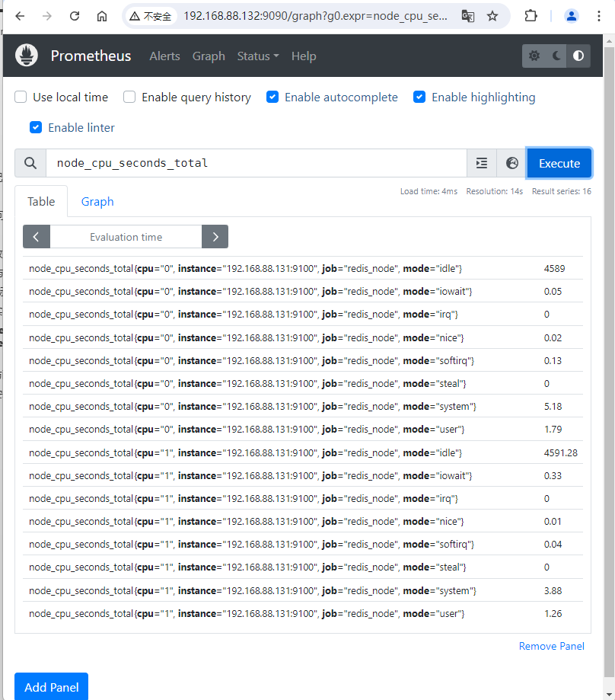Screen dimensions: 615x700
Task: Disable the Enable linter checkbox
Action: pos(35,128)
